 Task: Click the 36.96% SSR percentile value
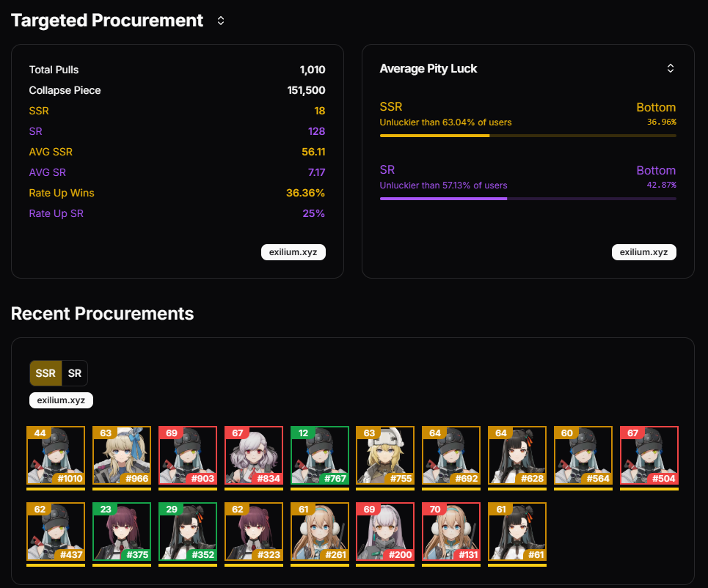[662, 122]
